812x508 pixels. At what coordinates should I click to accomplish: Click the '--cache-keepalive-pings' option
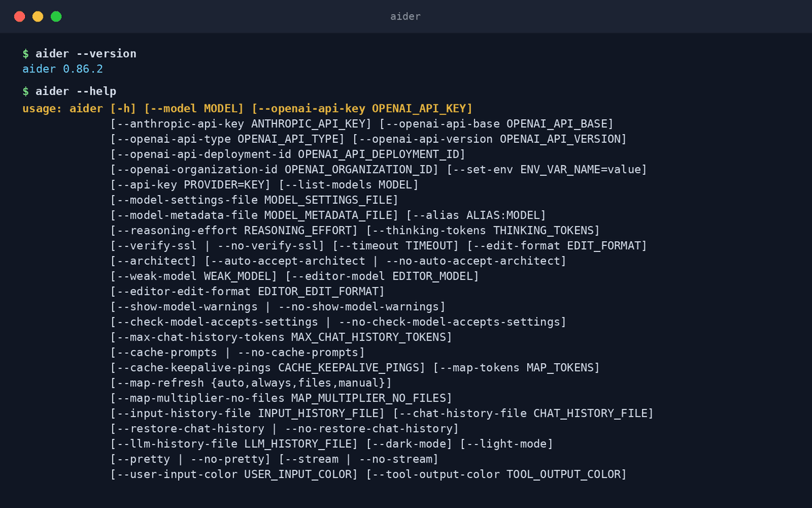pos(268,368)
